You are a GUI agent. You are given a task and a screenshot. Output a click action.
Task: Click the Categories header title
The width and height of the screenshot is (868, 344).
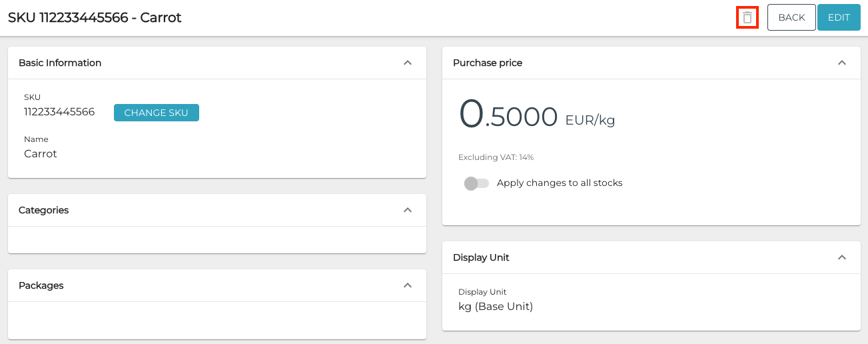(44, 210)
